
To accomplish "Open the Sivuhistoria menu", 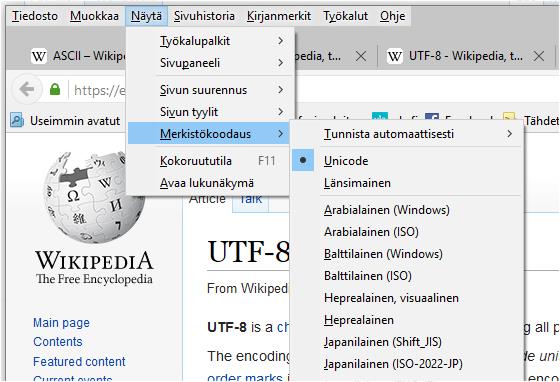I will click(x=204, y=16).
